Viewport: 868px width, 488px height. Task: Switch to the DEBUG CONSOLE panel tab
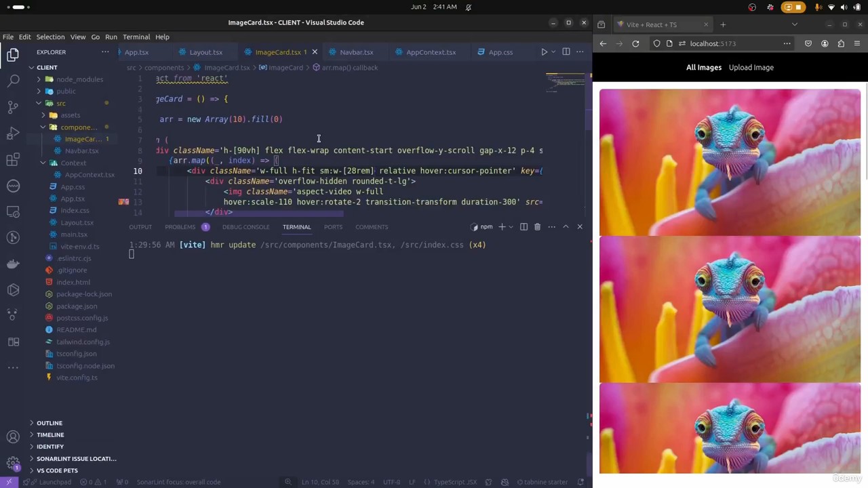245,227
